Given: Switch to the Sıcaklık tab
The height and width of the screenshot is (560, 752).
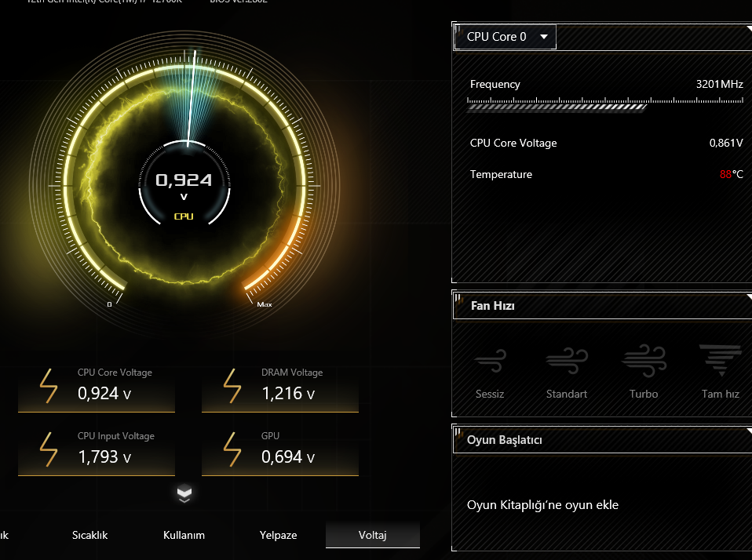Looking at the screenshot, I should pyautogui.click(x=89, y=535).
